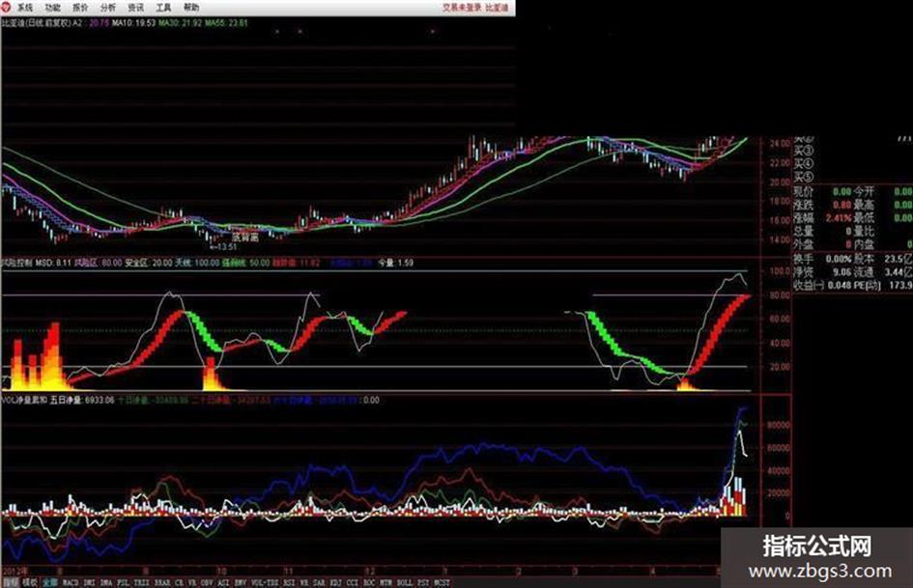Select the 模板 tab at bottom
Viewport: 913px width, 588px height.
point(30,582)
